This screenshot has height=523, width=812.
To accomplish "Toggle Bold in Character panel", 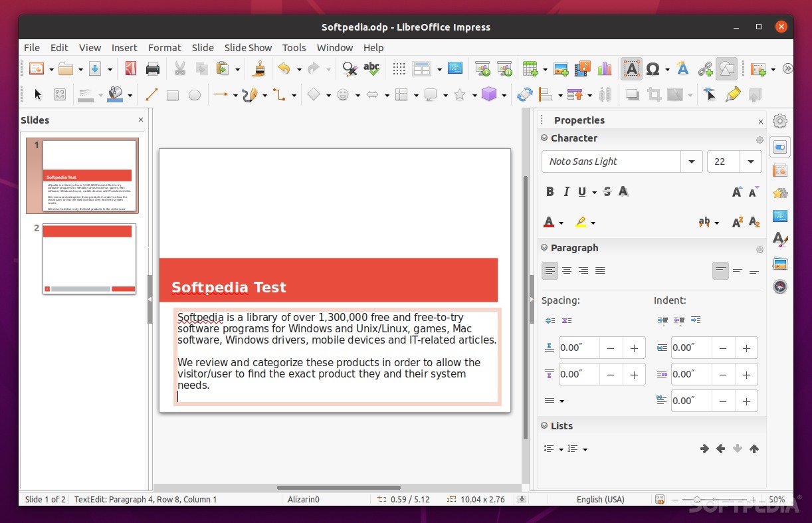I will (x=550, y=191).
